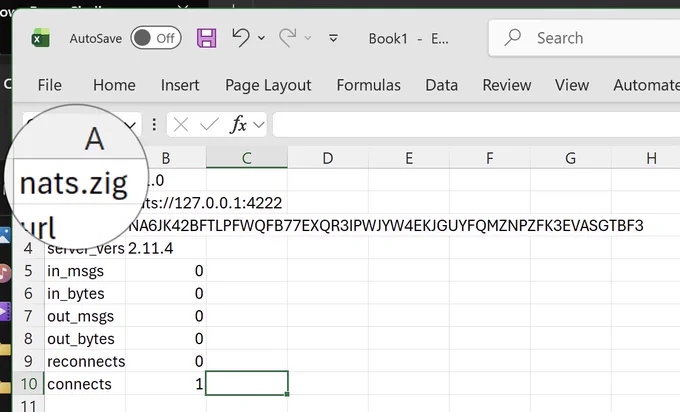Click the reconnects cell
The height and width of the screenshot is (412, 680).
(85, 361)
